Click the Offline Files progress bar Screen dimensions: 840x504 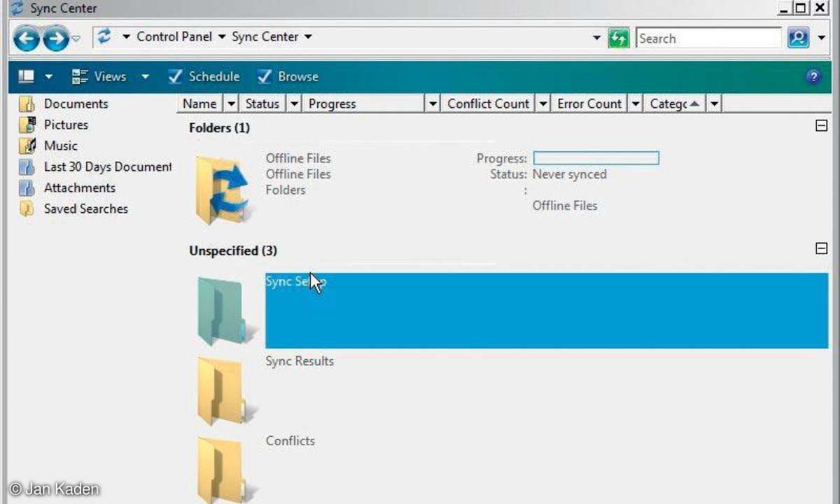point(596,158)
